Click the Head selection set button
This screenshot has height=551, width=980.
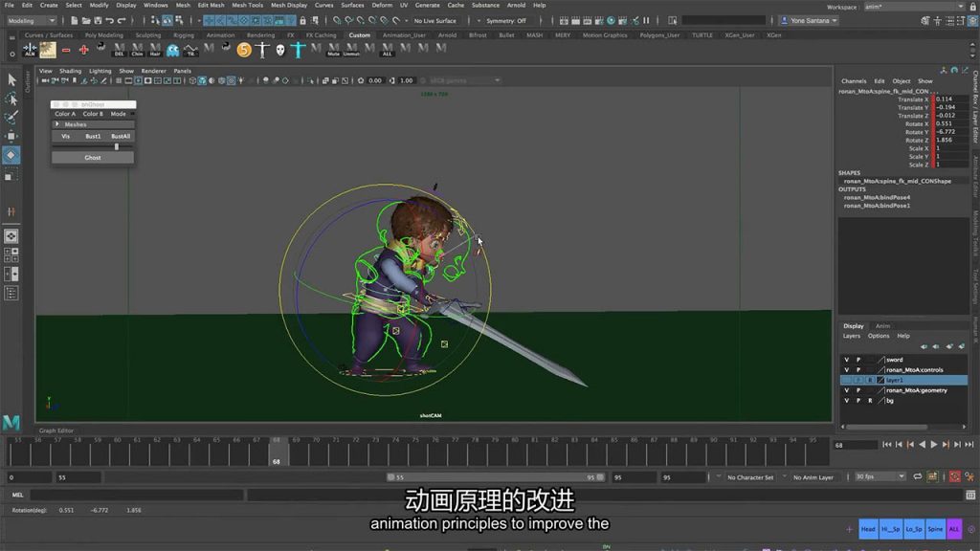pos(868,529)
